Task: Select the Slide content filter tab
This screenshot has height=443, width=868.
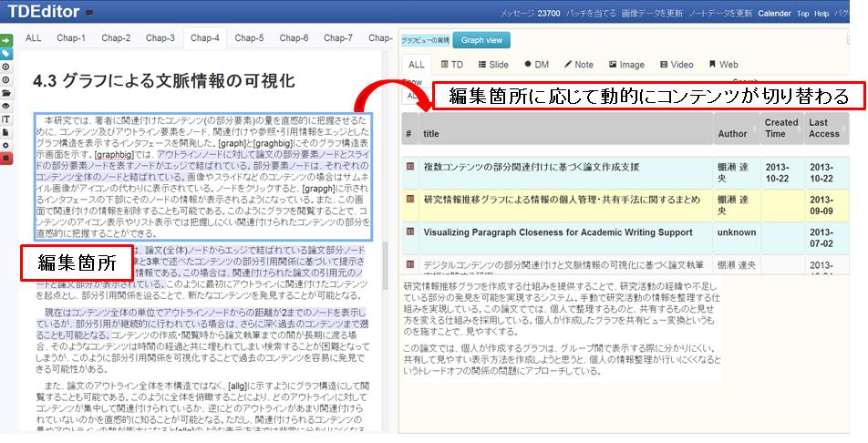Action: click(493, 65)
